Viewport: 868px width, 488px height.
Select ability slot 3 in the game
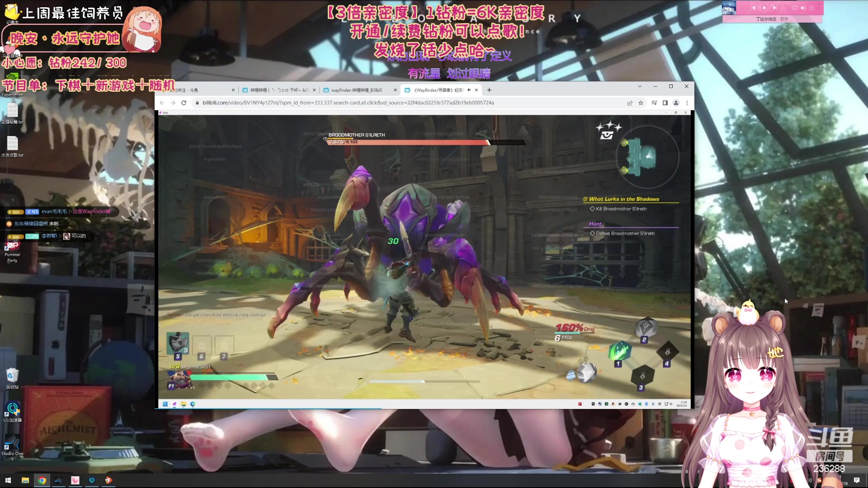tap(642, 375)
